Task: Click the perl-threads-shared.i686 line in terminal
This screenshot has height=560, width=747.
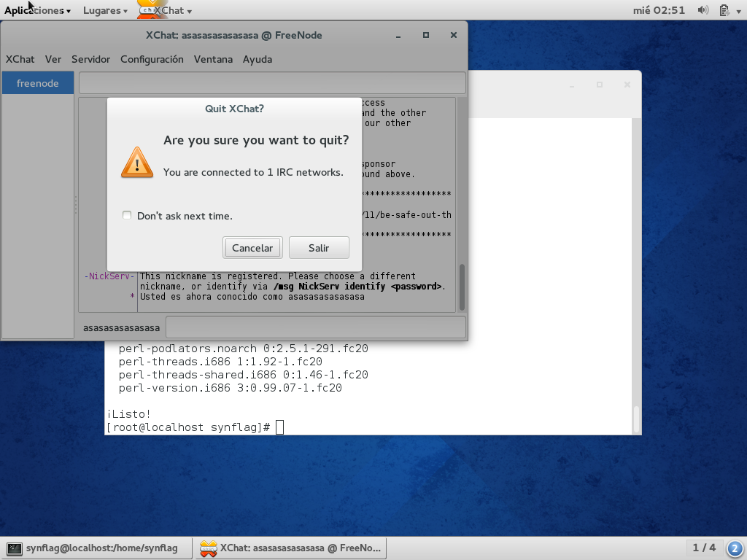Action: click(x=244, y=375)
